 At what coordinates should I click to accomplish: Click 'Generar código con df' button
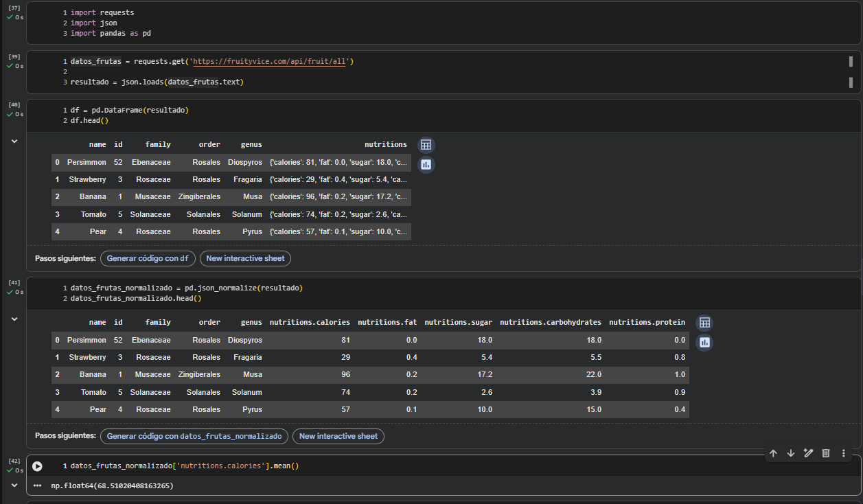coord(148,259)
